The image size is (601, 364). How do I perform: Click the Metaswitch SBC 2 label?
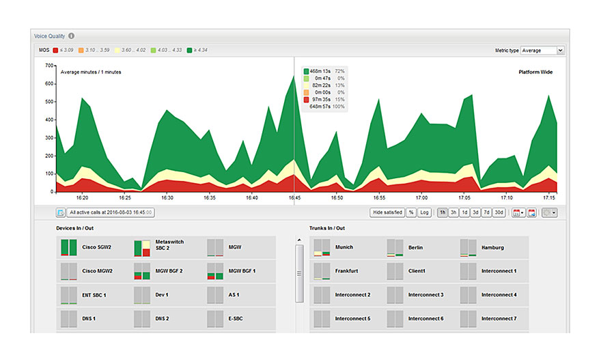click(x=169, y=245)
